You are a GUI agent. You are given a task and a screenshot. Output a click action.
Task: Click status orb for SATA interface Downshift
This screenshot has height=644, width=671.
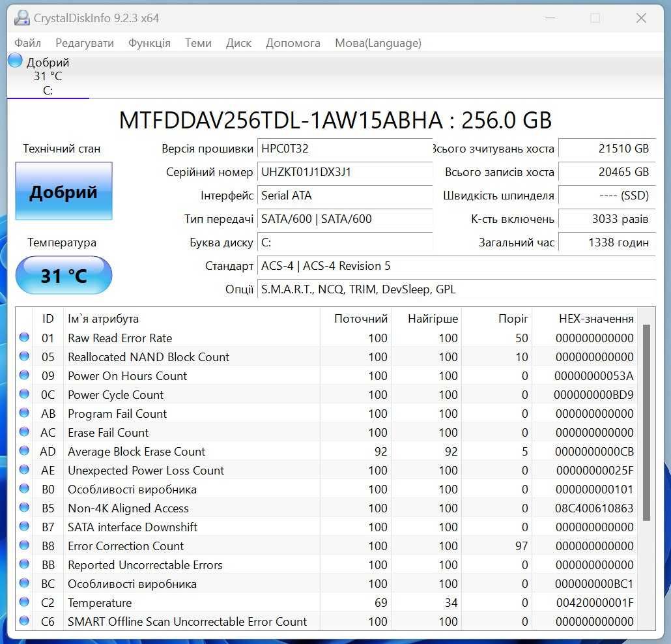pyautogui.click(x=24, y=526)
